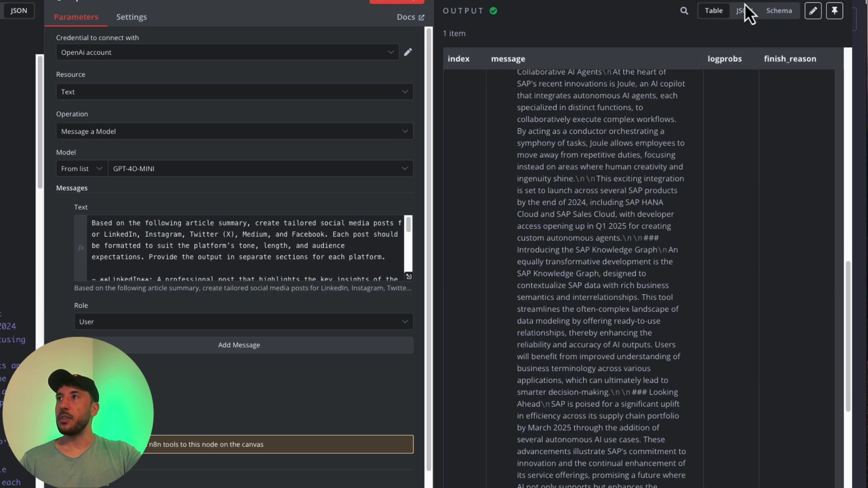Click the prompt text field's inner scrollbar
Screen dimensions: 868x488
[x=408, y=225]
